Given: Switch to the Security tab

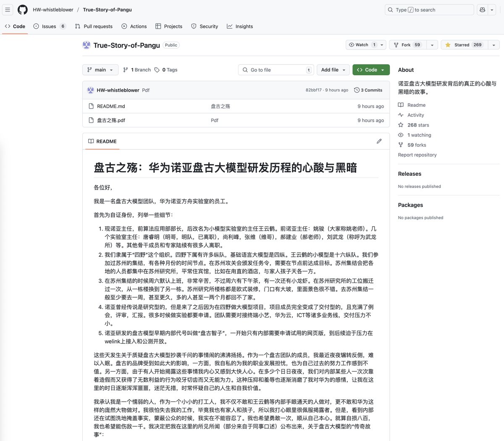Looking at the screenshot, I should [205, 26].
